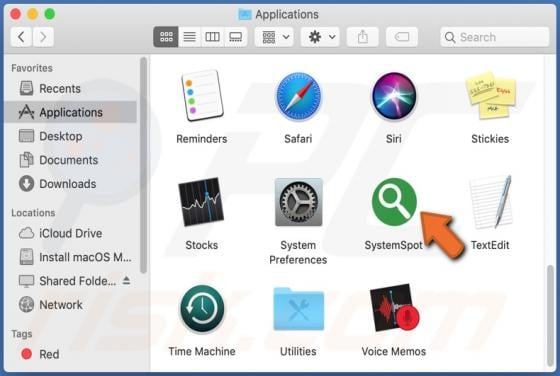This screenshot has height=376, width=560.
Task: Click the TextEdit label text
Action: click(490, 245)
